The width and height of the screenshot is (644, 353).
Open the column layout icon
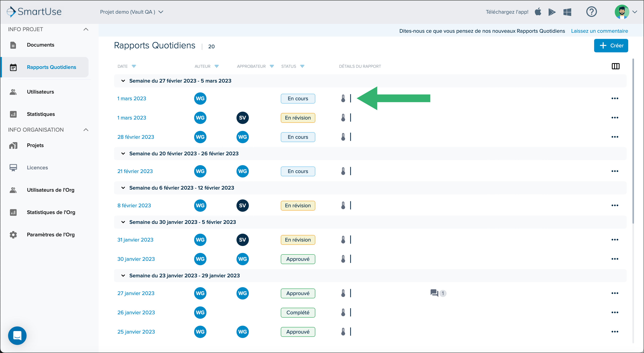(615, 66)
